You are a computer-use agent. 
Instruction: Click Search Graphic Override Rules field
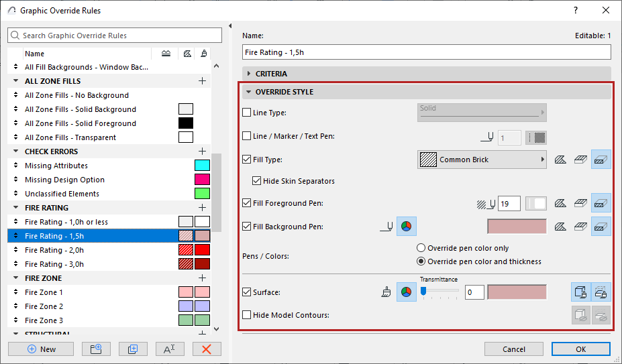(x=115, y=36)
